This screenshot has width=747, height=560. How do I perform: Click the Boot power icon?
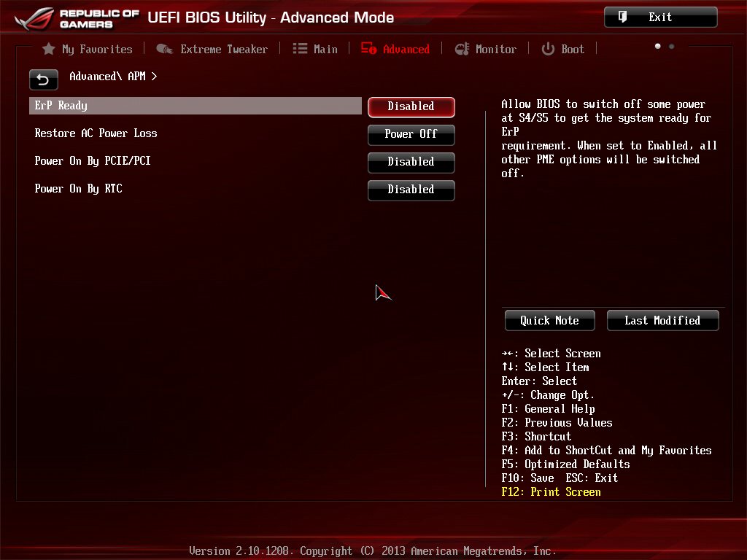548,49
